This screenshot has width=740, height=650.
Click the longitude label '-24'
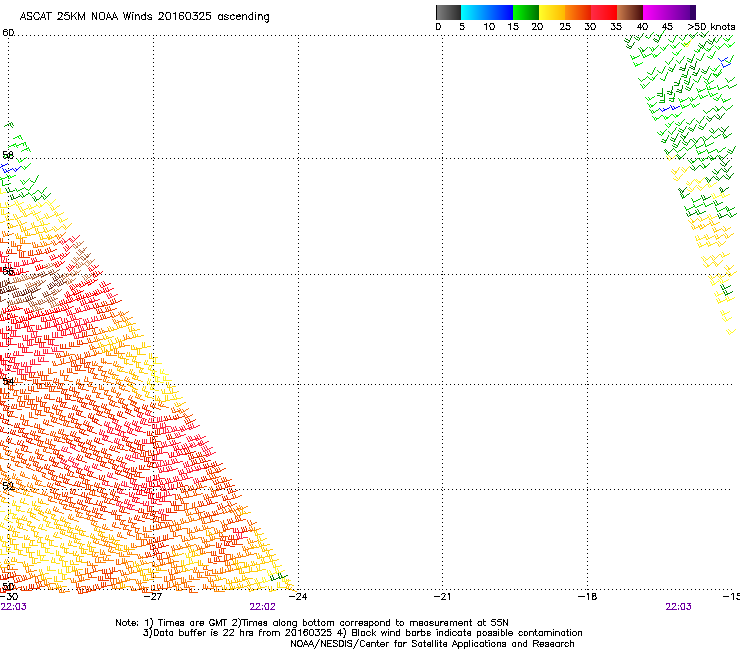tap(298, 597)
